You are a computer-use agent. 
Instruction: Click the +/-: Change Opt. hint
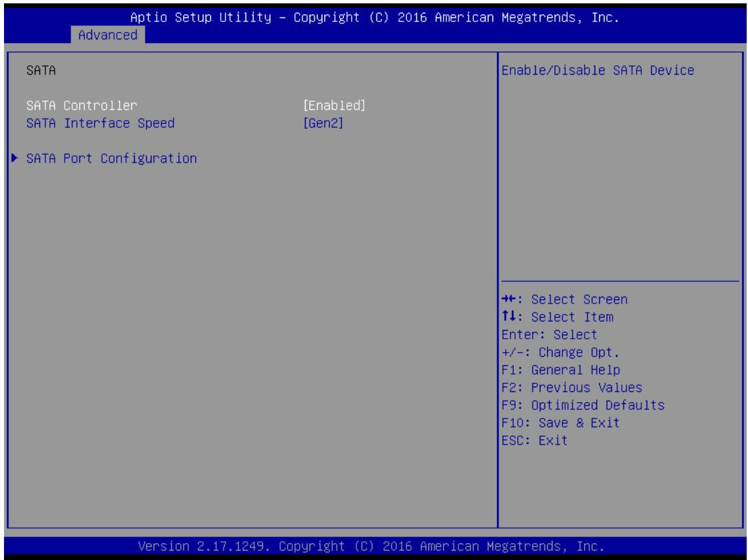click(560, 353)
